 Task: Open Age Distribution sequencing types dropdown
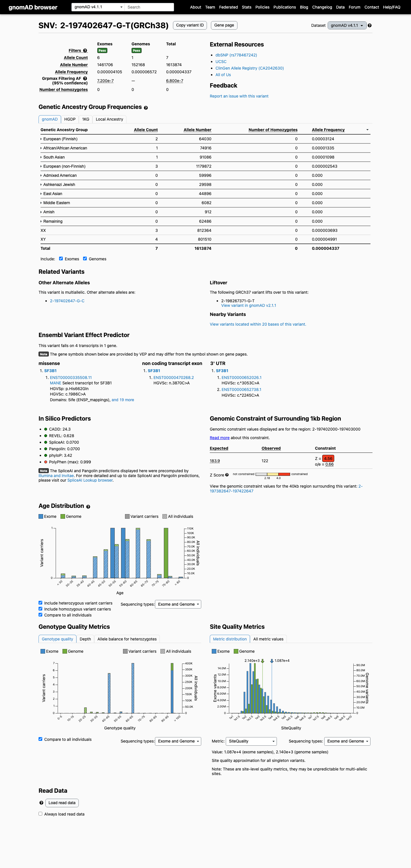pos(178,604)
